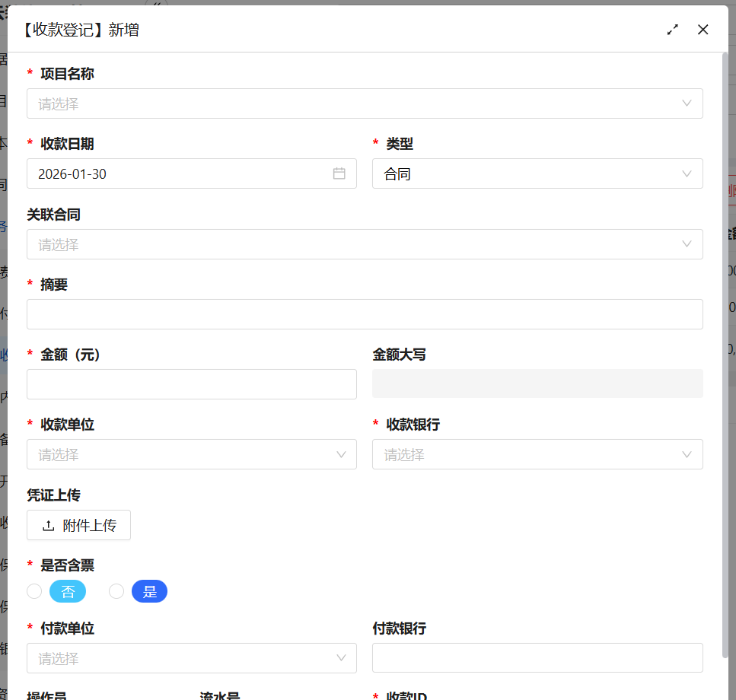Image resolution: width=736 pixels, height=700 pixels.
Task: Select the 否 radio for 是否含票
Action: point(34,591)
